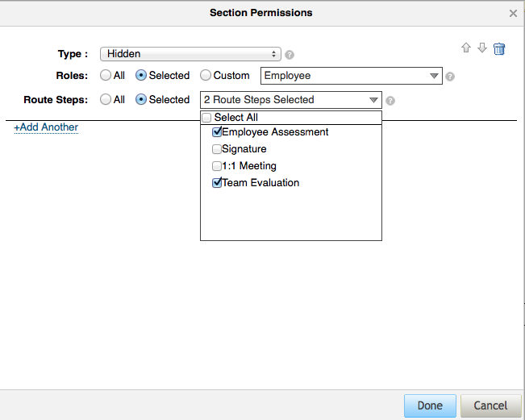Check the 1:1 Meeting route step
This screenshot has width=525, height=420.
pyautogui.click(x=217, y=166)
